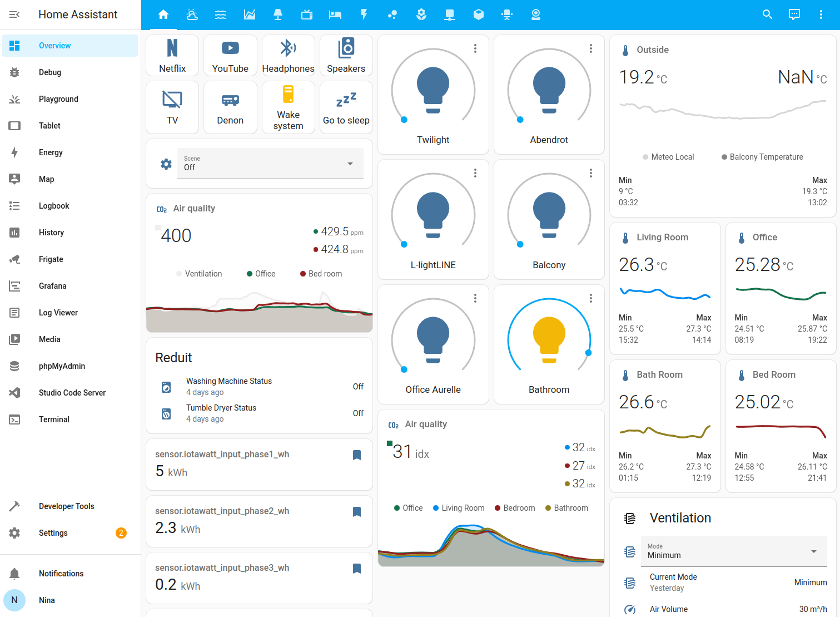This screenshot has height=617, width=840.
Task: Select the TV dashboard icon in top bar
Action: point(306,14)
